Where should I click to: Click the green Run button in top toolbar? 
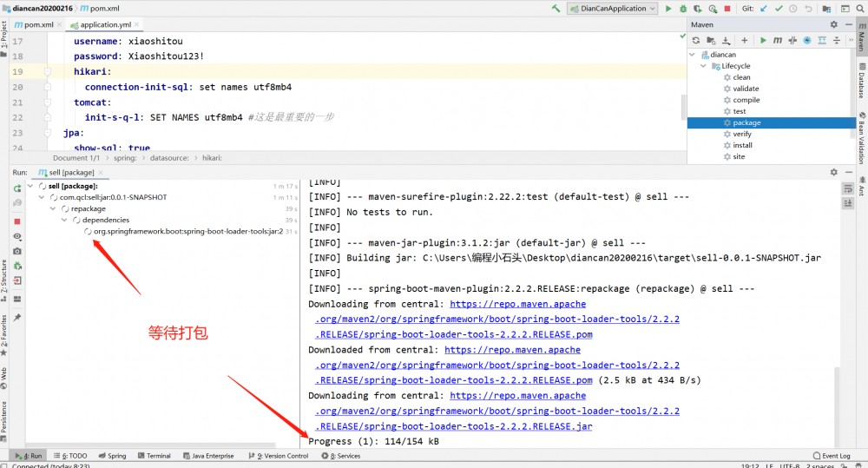[x=668, y=9]
